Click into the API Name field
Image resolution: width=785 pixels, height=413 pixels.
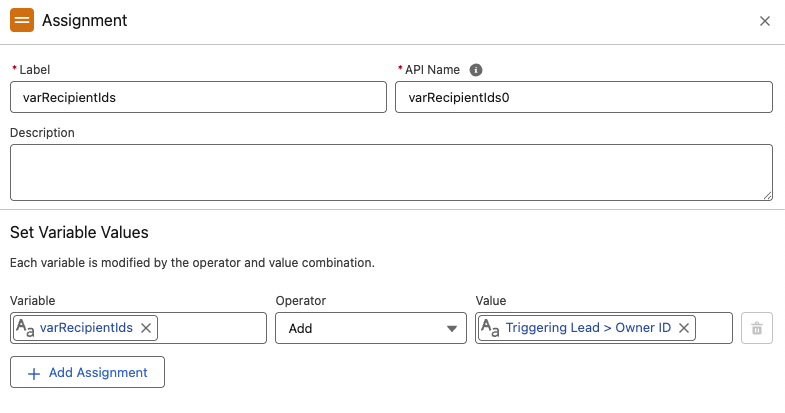coord(583,97)
